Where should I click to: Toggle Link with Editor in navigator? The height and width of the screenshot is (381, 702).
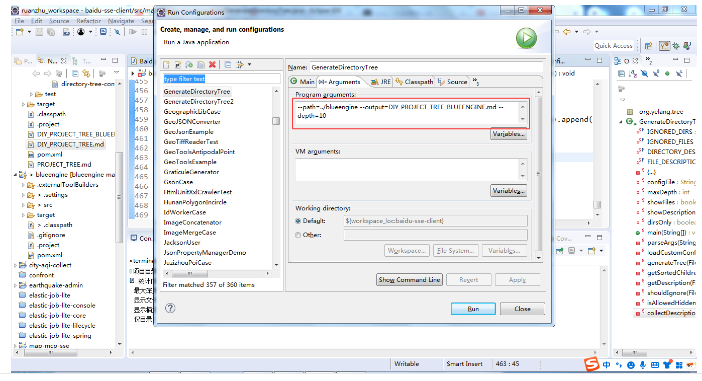coord(86,73)
